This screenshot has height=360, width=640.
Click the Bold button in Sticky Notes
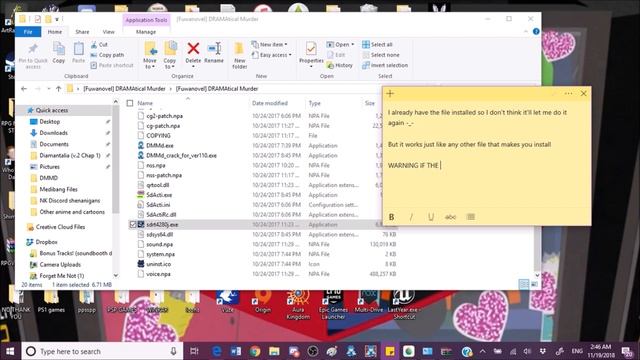tap(391, 217)
